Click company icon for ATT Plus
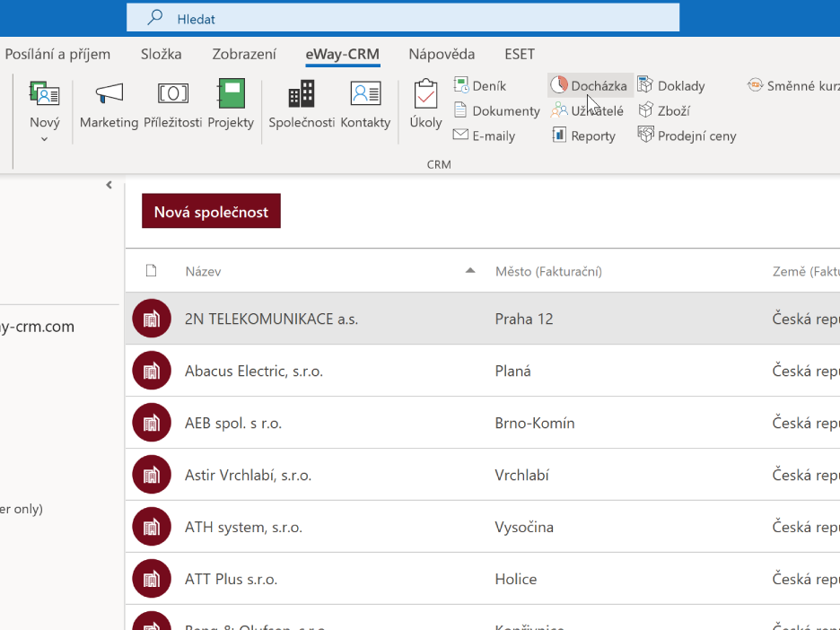The height and width of the screenshot is (630, 840). 152,578
